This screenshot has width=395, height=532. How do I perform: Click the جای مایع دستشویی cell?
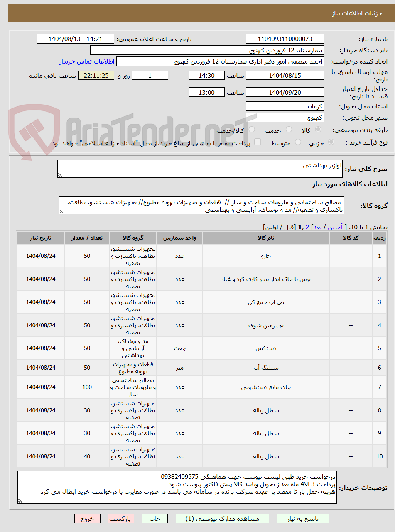pos(266,387)
